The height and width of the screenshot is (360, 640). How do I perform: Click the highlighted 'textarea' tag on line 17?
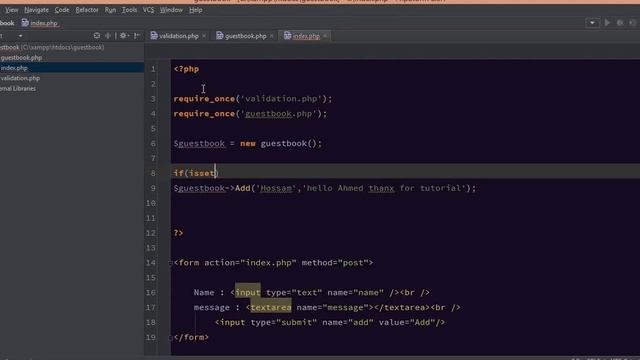pos(271,307)
